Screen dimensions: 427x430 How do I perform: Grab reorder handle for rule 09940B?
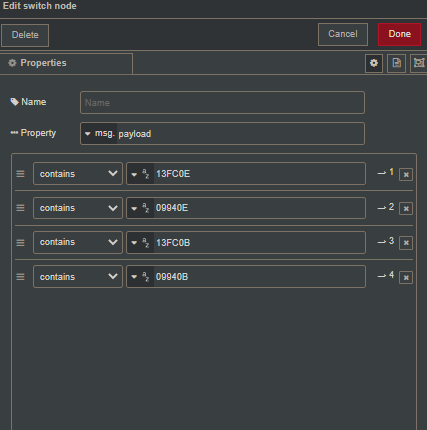[x=20, y=277]
